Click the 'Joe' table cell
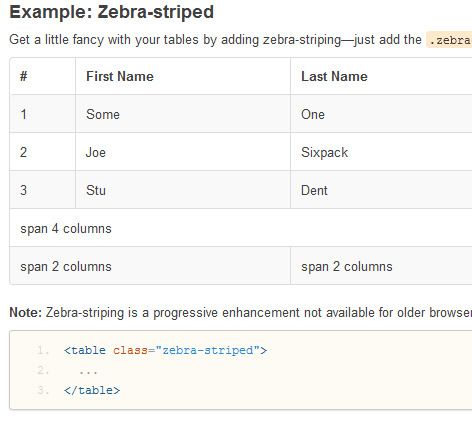The width and height of the screenshot is (472, 424). 183,152
